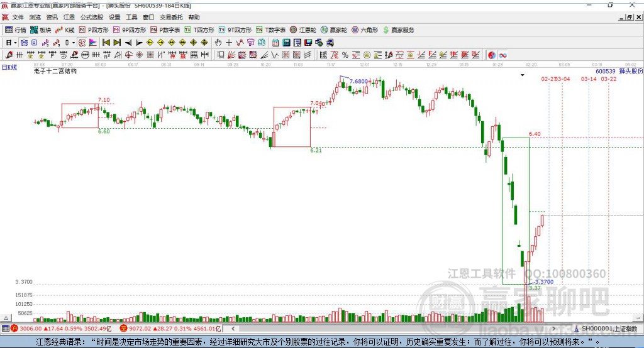Click the floppy disk save icon

coord(308,43)
